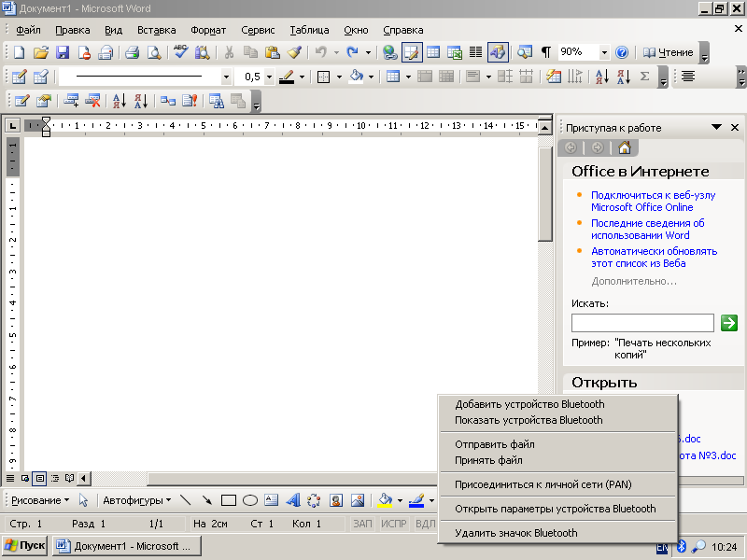
Task: Open the zoom 90% dropdown
Action: 604,52
